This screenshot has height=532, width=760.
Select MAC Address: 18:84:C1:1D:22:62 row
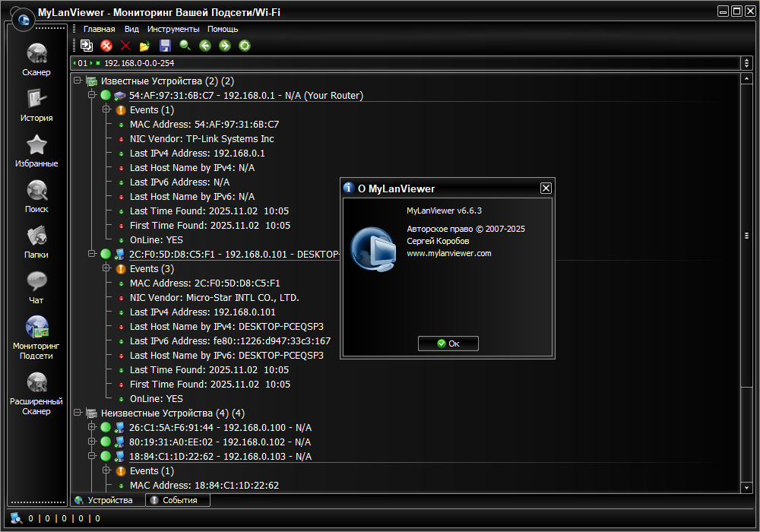click(x=204, y=485)
